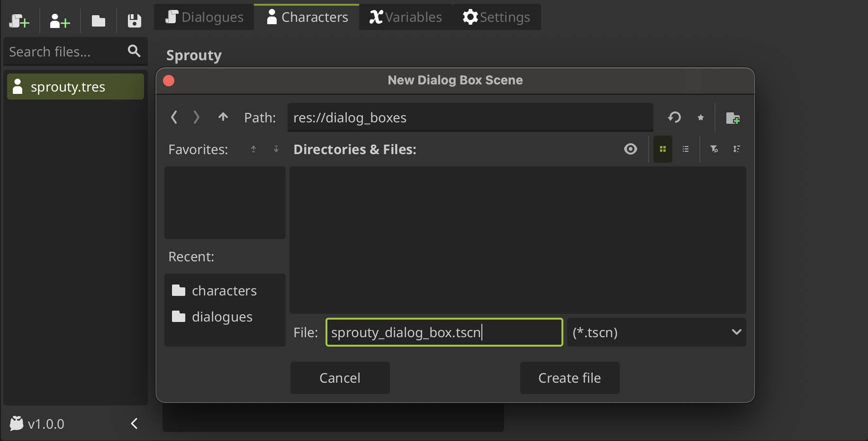Screen dimensions: 868x441
Task: Enable grid thumbnail view mode
Action: coord(662,149)
